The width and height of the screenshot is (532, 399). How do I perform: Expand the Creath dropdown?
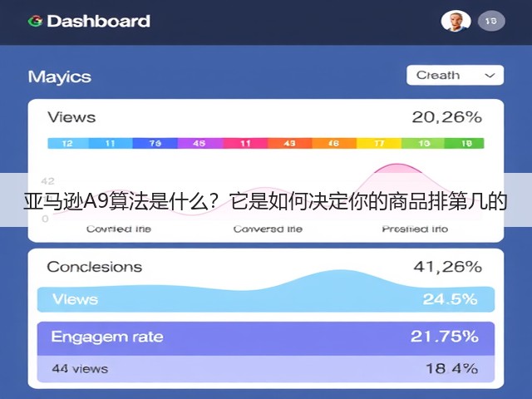point(455,75)
